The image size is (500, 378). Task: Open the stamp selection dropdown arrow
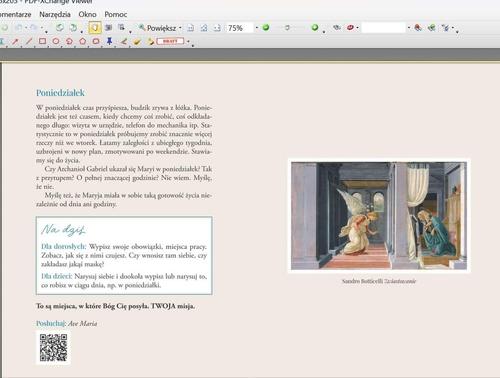coord(188,41)
